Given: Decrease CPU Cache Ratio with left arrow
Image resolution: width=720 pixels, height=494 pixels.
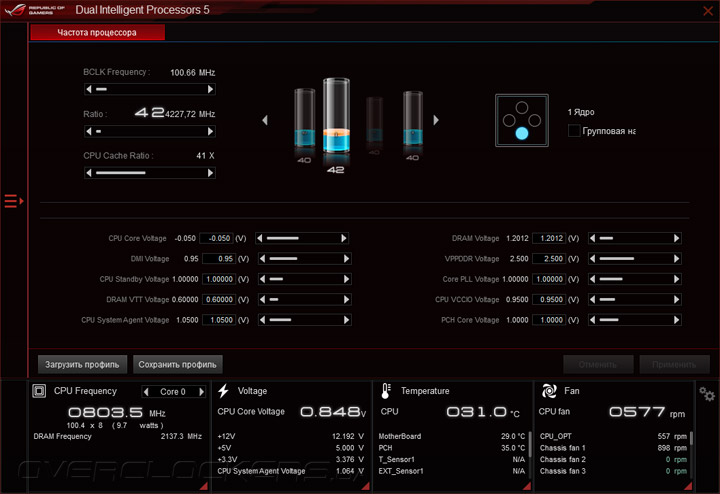Looking at the screenshot, I should pos(89,173).
